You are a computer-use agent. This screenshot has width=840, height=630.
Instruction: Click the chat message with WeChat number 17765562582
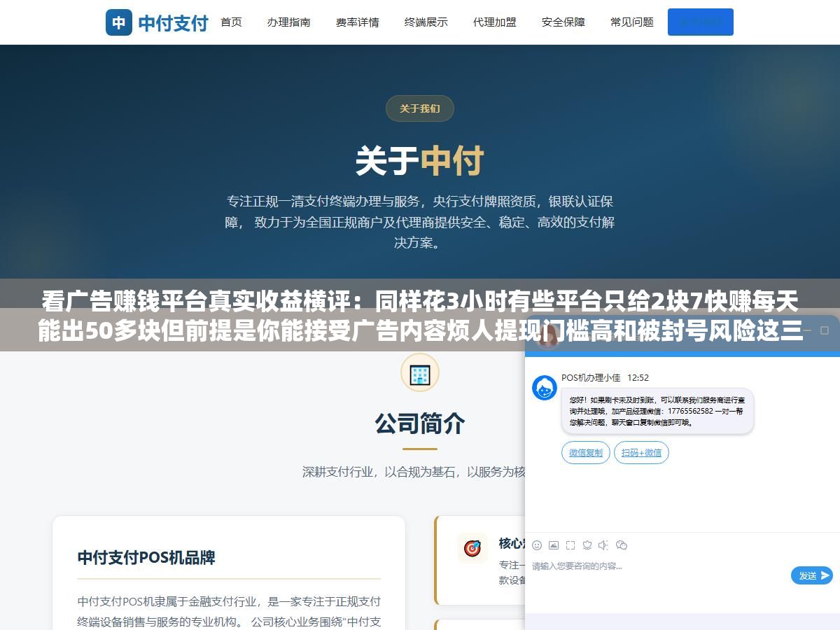click(657, 412)
